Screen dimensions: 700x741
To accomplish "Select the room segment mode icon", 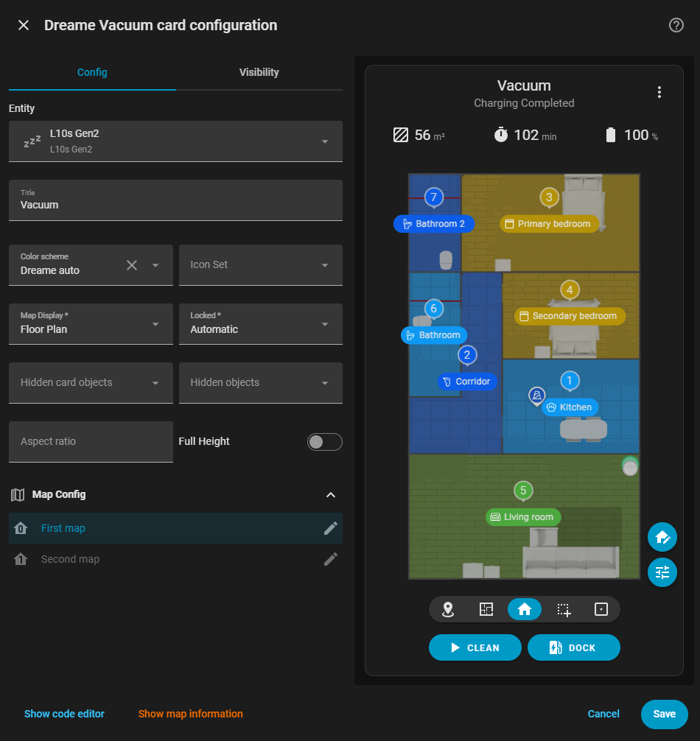I will click(486, 610).
